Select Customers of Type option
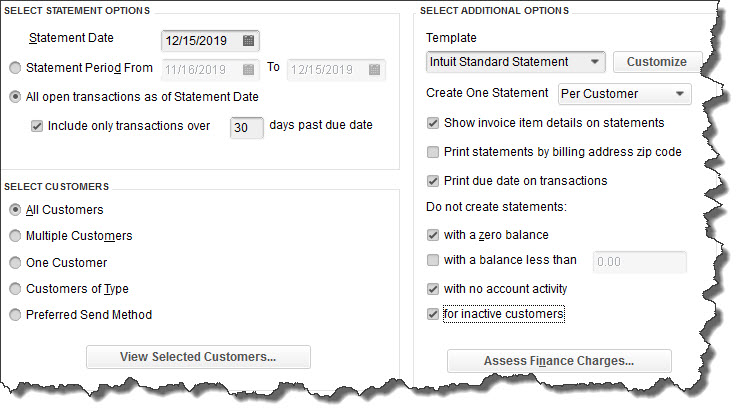Screen dimensions: 746x420 [15, 289]
